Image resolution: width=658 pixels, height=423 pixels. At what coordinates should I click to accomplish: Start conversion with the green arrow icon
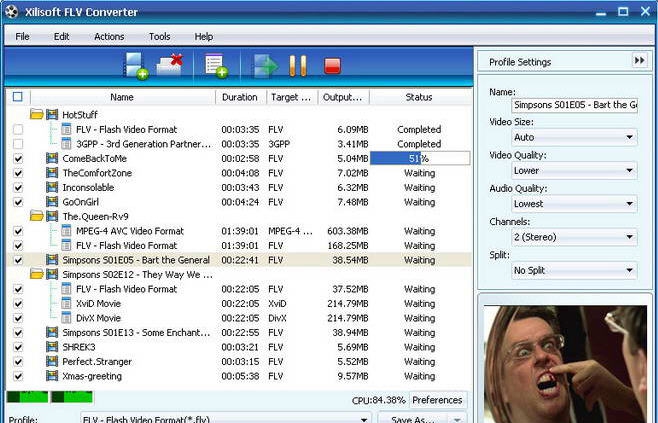point(265,66)
